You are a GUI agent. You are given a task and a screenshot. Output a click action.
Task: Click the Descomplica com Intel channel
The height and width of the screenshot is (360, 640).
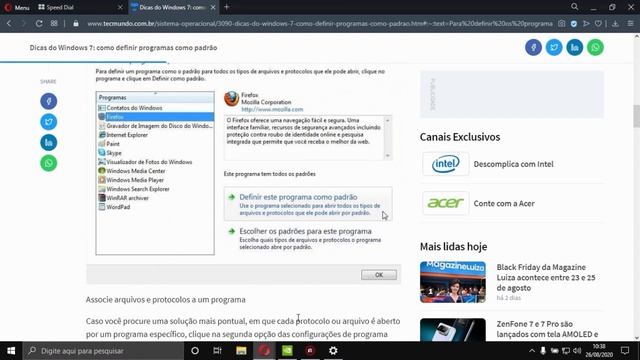[513, 164]
